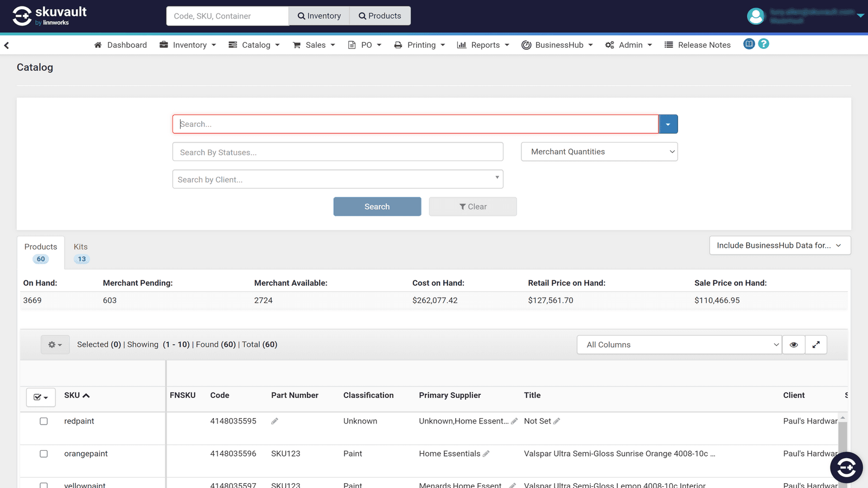
Task: Expand the table to fullscreen with arrows icon
Action: pos(816,344)
